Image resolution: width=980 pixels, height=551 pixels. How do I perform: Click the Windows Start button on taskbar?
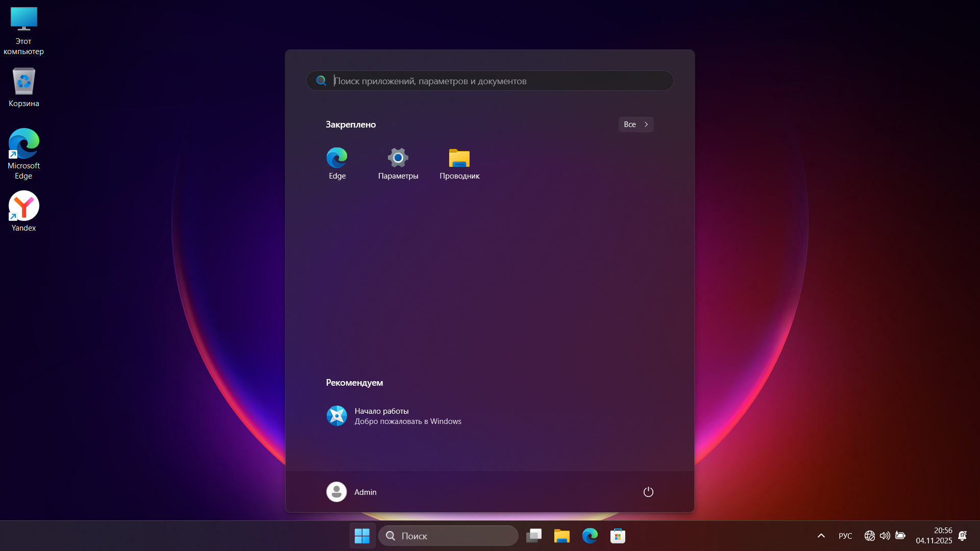coord(362,536)
